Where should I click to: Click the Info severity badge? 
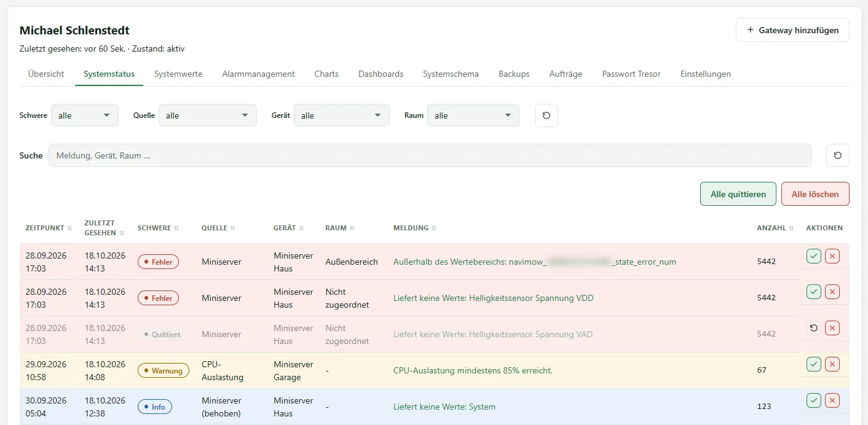(x=154, y=407)
